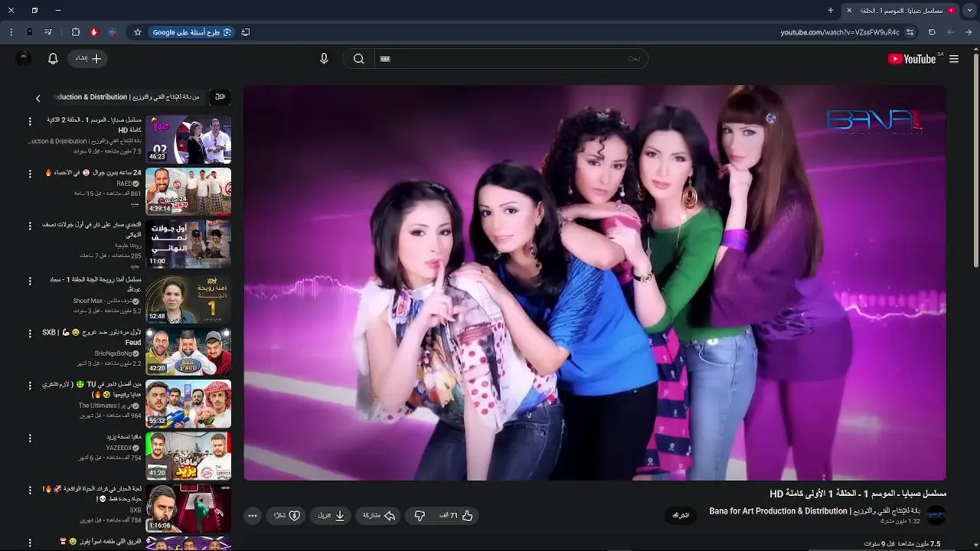Select the Bana channel filter chip

pyautogui.click(x=128, y=97)
